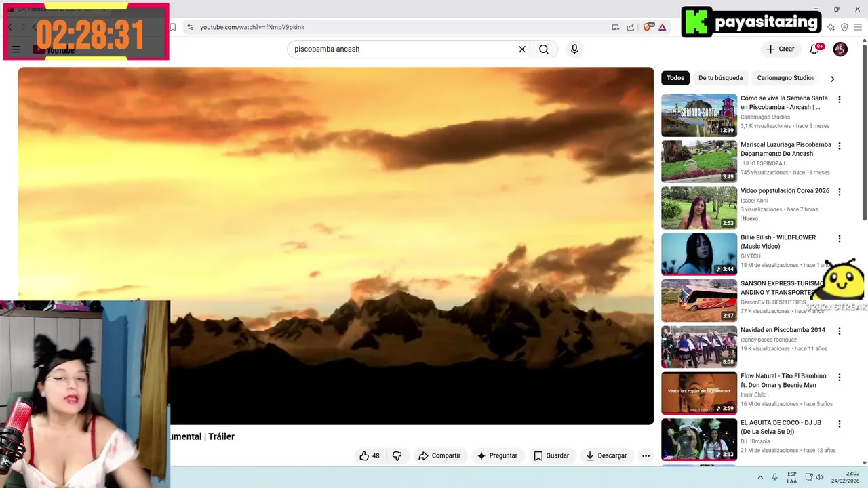Open options for Navidad en Piscobamba video
868x488 pixels.
[840, 331]
